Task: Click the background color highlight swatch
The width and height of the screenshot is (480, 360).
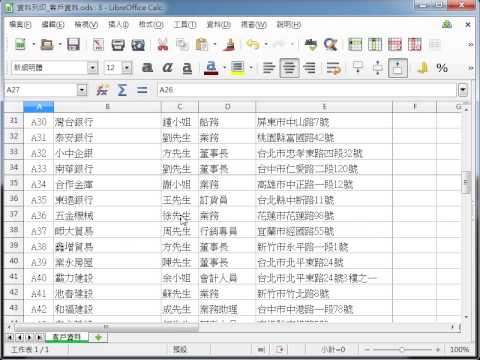Action: [237, 68]
